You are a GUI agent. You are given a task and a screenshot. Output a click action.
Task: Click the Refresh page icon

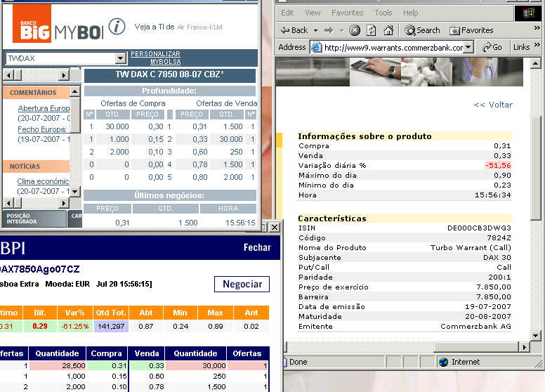pos(372,31)
